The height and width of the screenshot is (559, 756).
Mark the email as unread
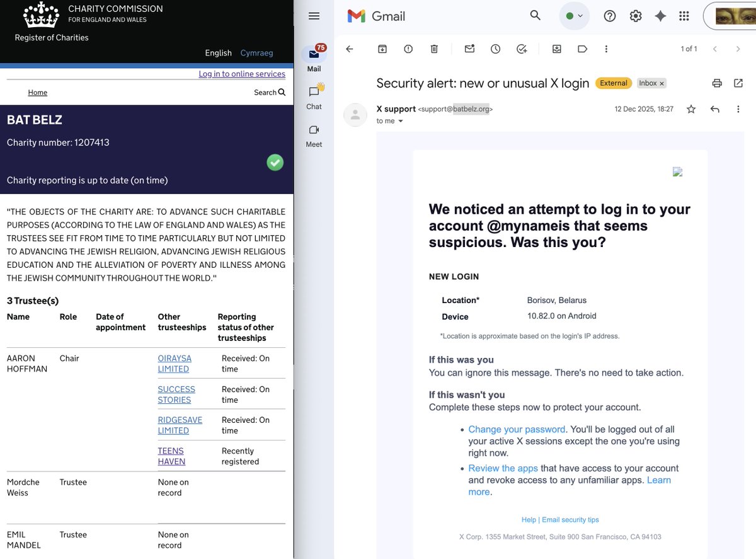(469, 49)
